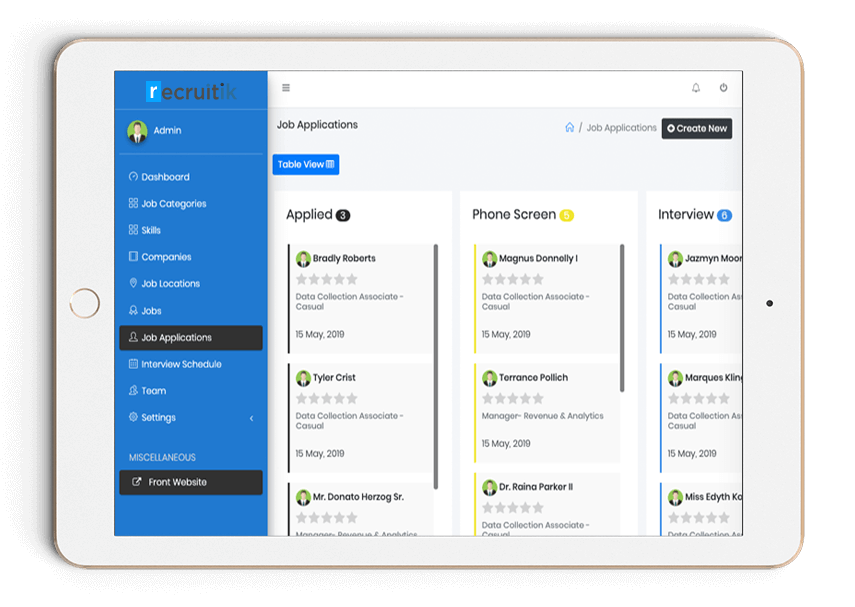Select Interview Schedule in sidebar
The image size is (855, 607).
click(180, 364)
